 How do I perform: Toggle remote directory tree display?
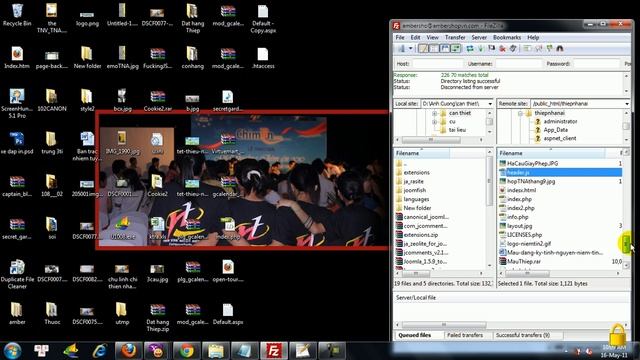pyautogui.click(x=444, y=49)
